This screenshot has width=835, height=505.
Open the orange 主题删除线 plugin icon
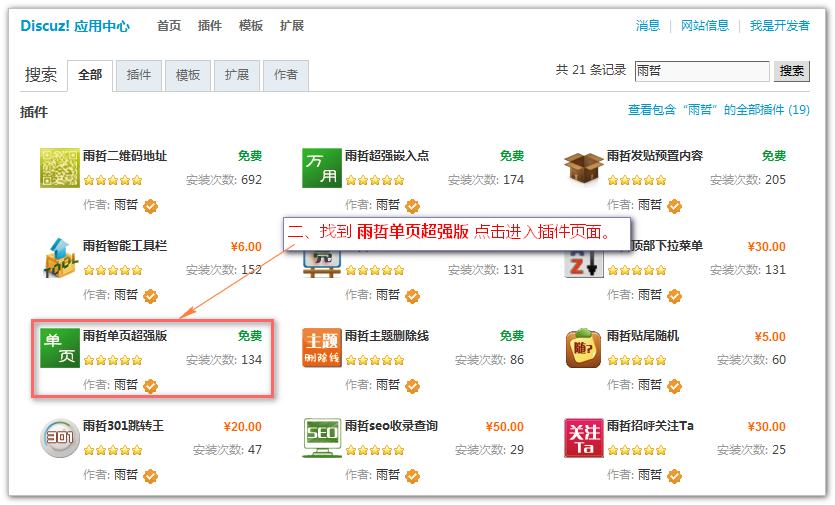322,348
